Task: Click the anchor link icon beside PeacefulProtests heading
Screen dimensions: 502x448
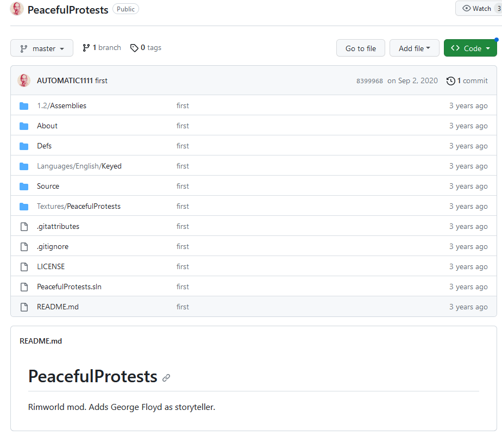Action: coord(166,378)
